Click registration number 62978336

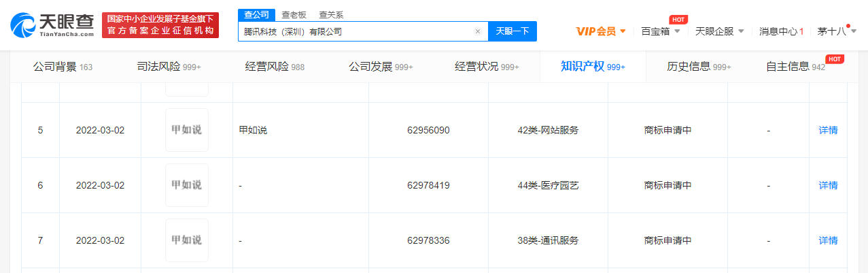tap(428, 240)
